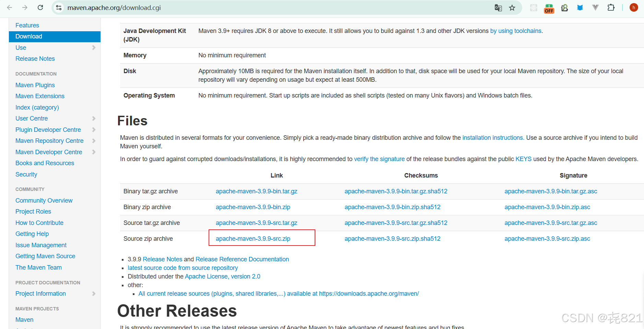Expand the Plugin Developer Centre submenu
This screenshot has width=644, height=329.
tap(94, 130)
